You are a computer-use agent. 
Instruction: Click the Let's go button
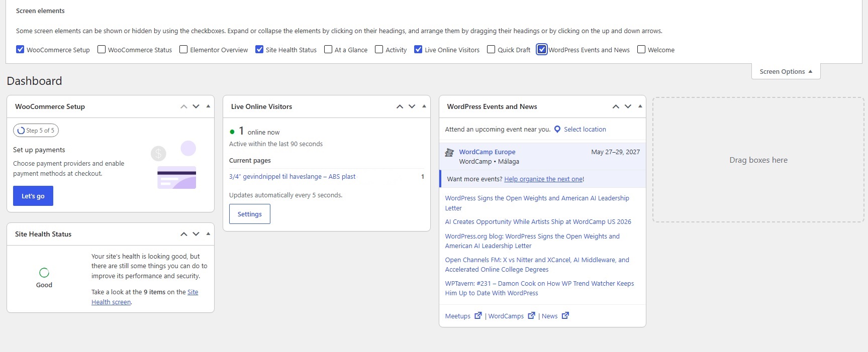33,196
